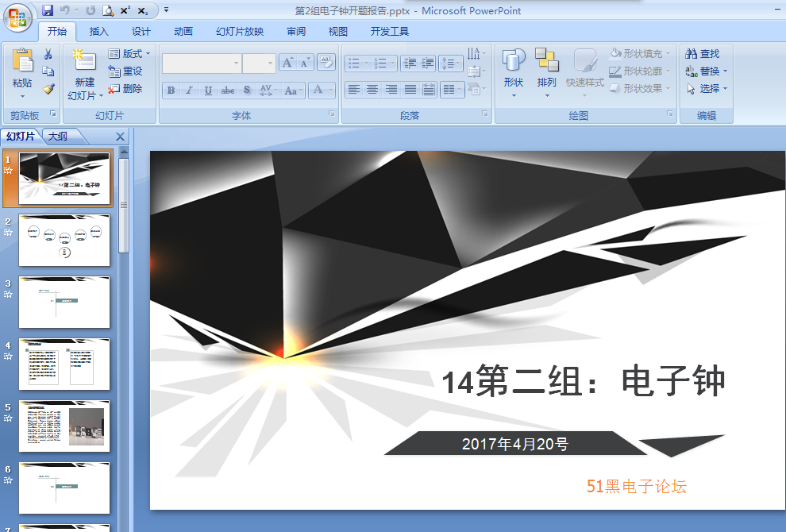Toggle underline formatting
Screen dimensions: 786x532
[x=208, y=91]
